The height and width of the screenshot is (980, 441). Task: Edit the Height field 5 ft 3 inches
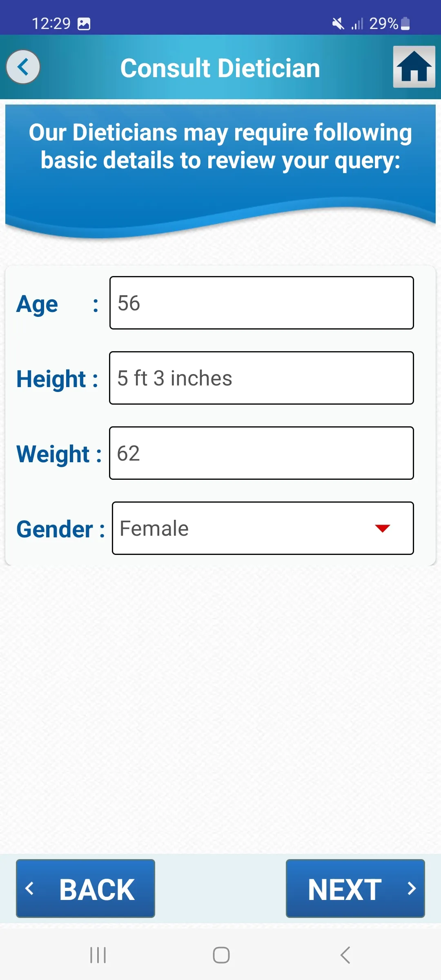click(x=262, y=378)
